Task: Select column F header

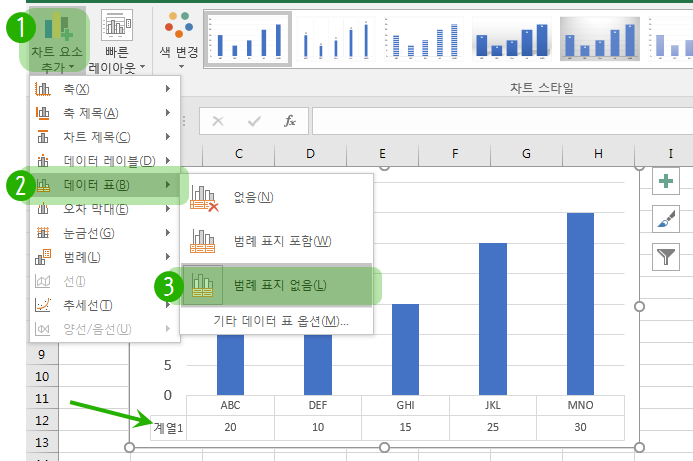Action: coord(455,154)
